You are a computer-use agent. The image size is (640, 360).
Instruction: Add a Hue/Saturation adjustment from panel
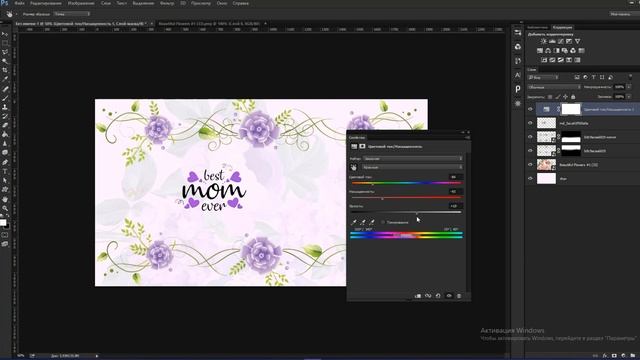pos(540,51)
